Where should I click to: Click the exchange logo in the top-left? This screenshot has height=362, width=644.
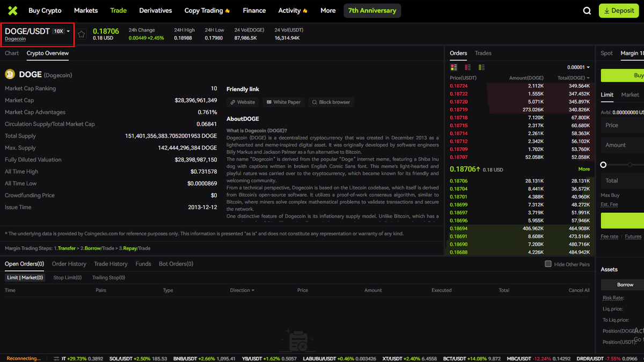click(x=12, y=11)
